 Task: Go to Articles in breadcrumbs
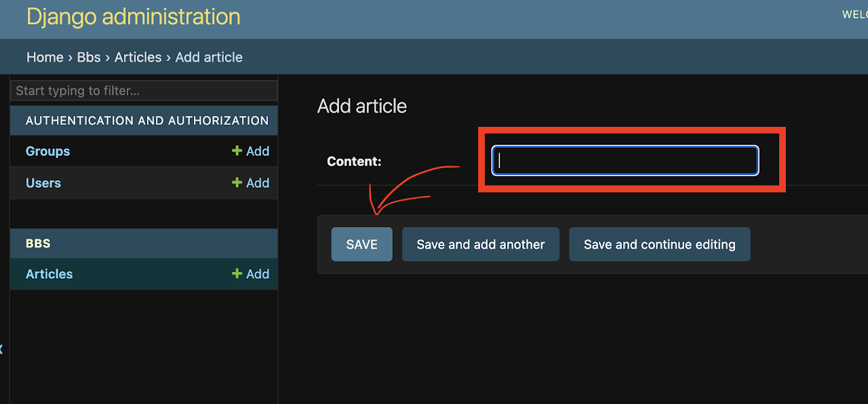138,58
